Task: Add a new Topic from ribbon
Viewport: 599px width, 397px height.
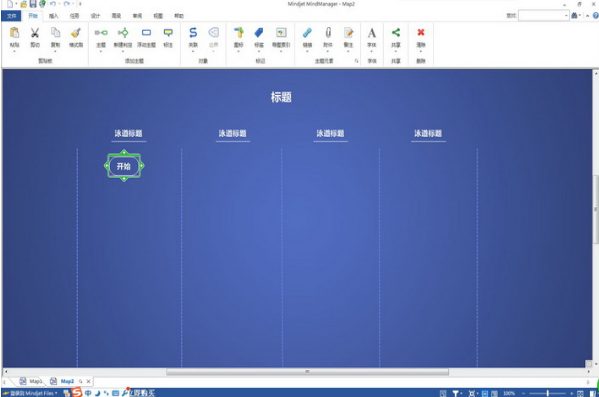Action: (x=101, y=33)
